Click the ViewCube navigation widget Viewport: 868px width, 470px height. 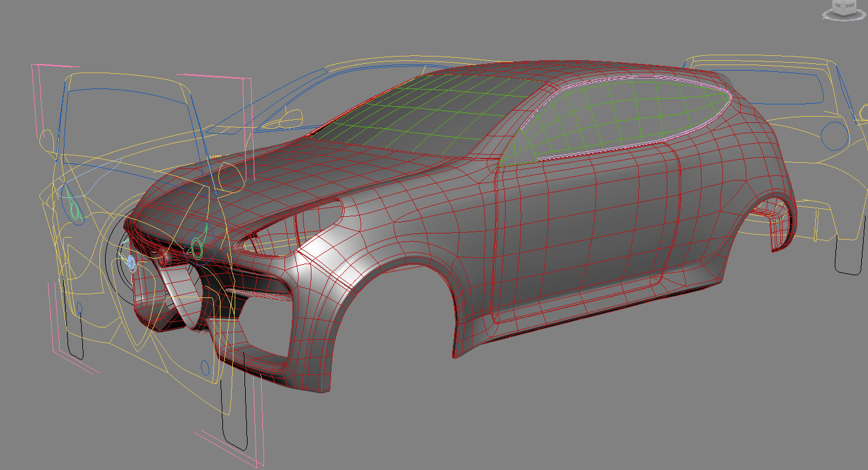point(843,5)
